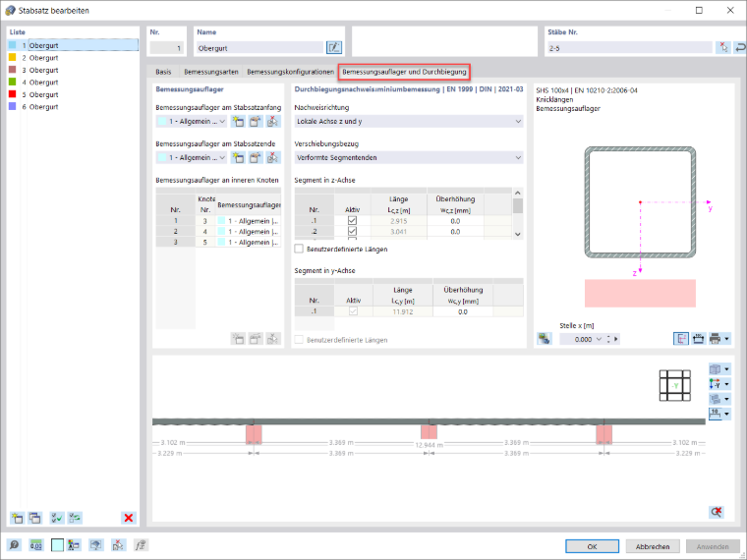Click the Stäbe Nr. field showing 2-5
The height and width of the screenshot is (560, 747).
tap(630, 47)
